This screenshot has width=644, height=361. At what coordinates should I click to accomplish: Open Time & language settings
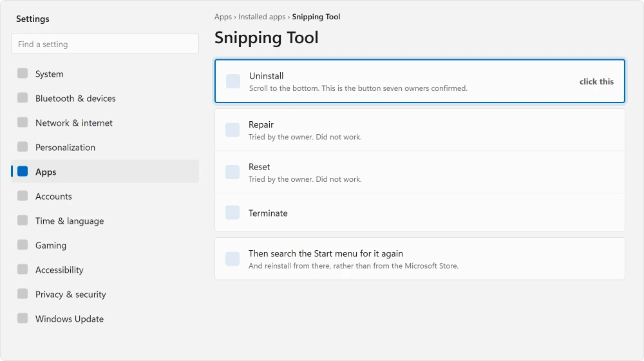pyautogui.click(x=105, y=221)
